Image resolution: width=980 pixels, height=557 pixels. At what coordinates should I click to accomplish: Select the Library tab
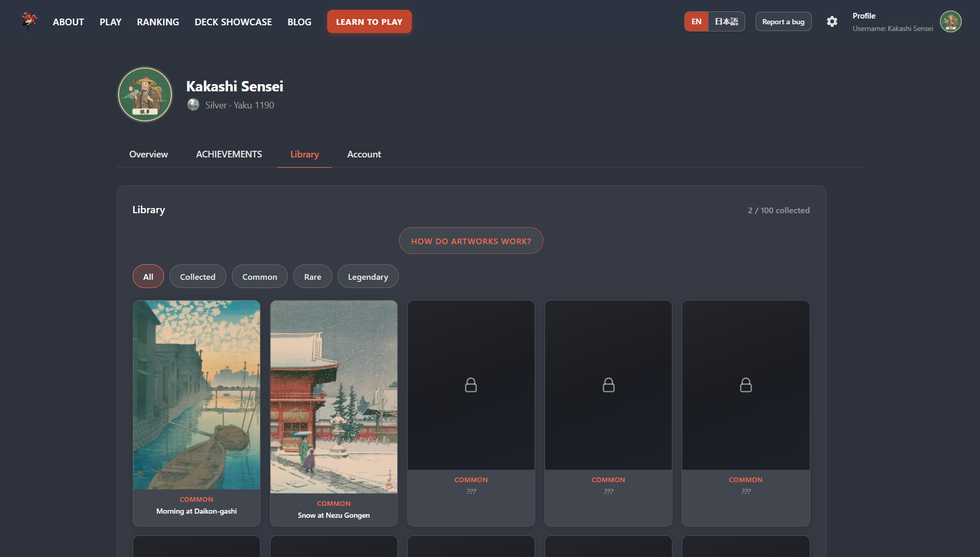click(304, 154)
